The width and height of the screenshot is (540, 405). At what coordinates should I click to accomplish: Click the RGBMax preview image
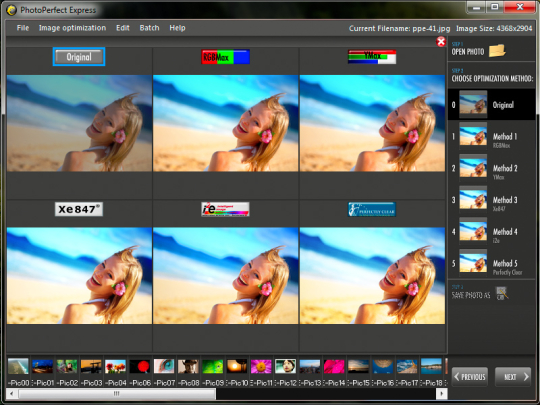coord(226,123)
